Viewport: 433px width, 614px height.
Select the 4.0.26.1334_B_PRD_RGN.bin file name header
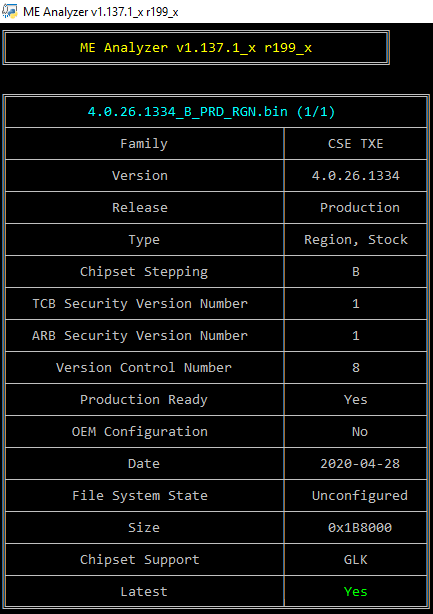211,112
